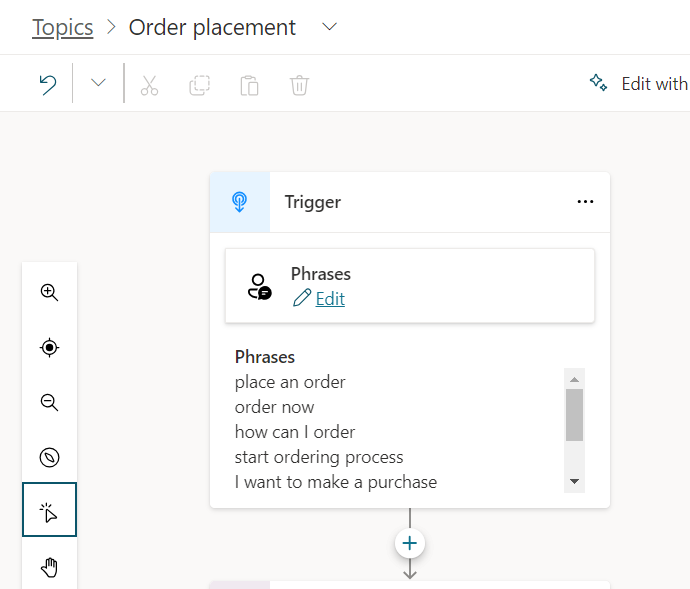Click the Paste clipboard icon
The width and height of the screenshot is (690, 589).
coord(249,85)
